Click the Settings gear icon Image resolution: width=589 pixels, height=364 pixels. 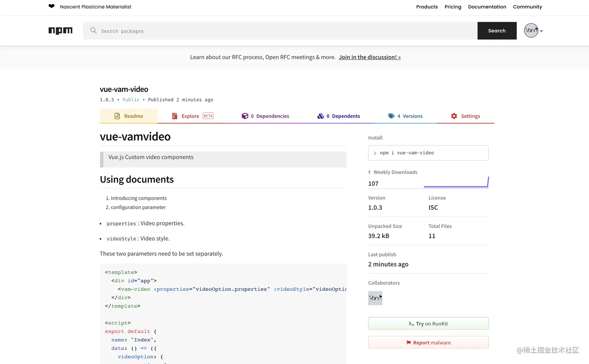454,116
